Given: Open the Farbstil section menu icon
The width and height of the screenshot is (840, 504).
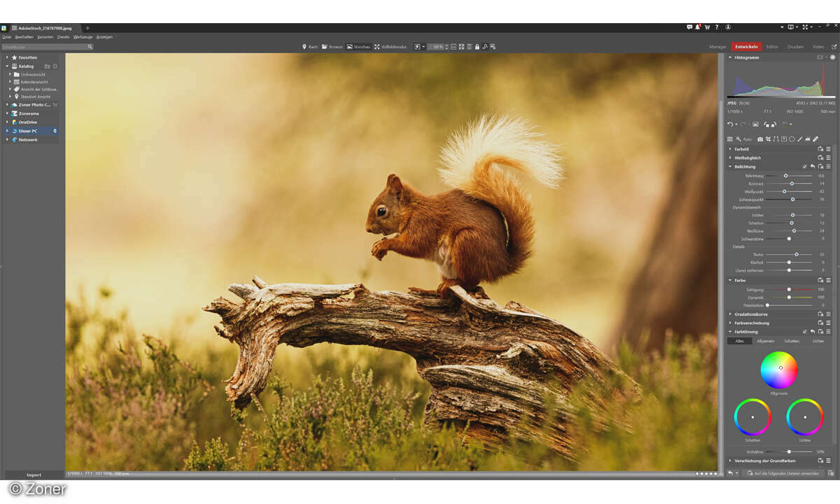Looking at the screenshot, I should click(x=828, y=149).
